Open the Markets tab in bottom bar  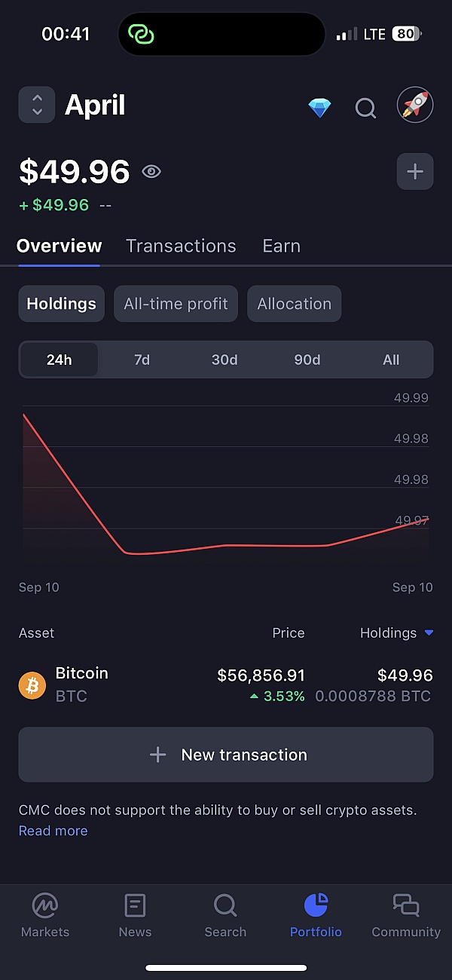tap(45, 914)
